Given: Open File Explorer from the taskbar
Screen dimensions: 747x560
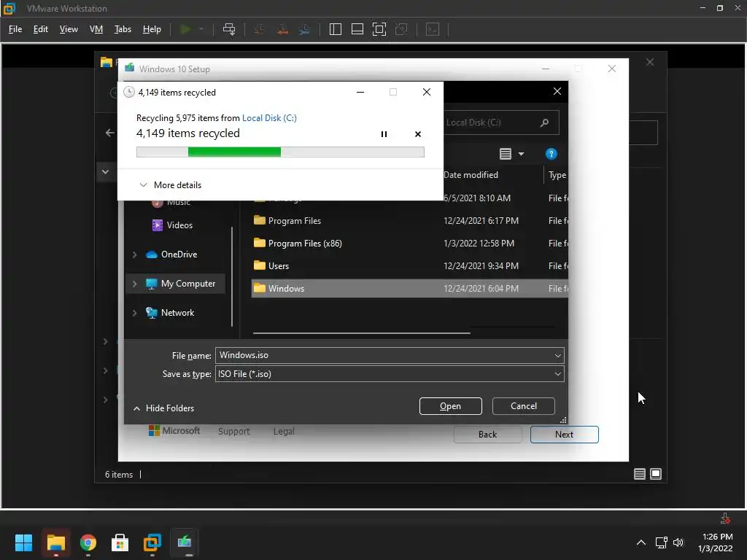Looking at the screenshot, I should (x=55, y=542).
